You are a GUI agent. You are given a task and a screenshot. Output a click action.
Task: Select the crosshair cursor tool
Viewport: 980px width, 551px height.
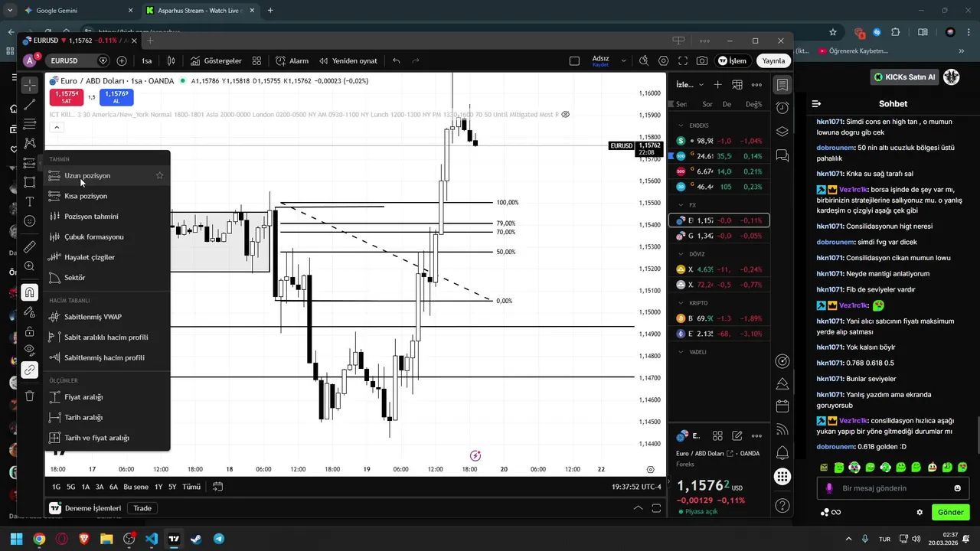[x=29, y=85]
